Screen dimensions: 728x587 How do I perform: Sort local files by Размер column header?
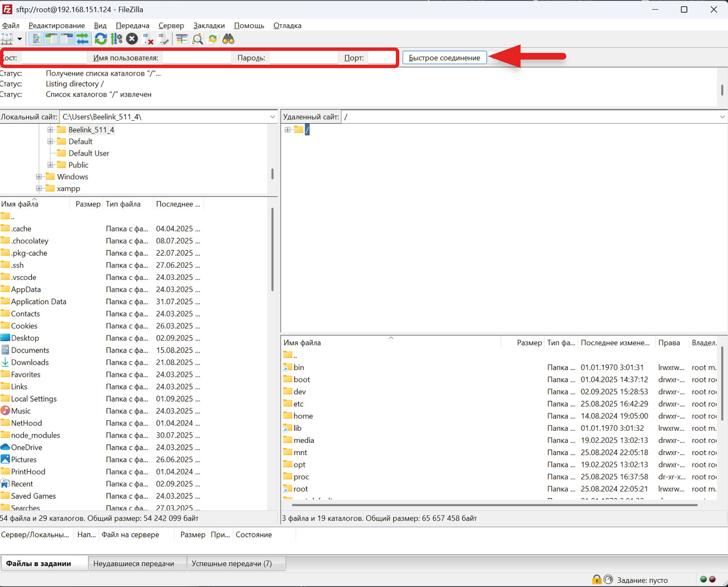pyautogui.click(x=88, y=204)
